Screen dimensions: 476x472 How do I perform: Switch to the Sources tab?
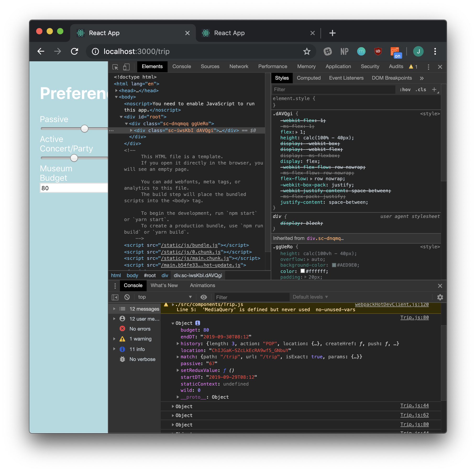click(210, 67)
